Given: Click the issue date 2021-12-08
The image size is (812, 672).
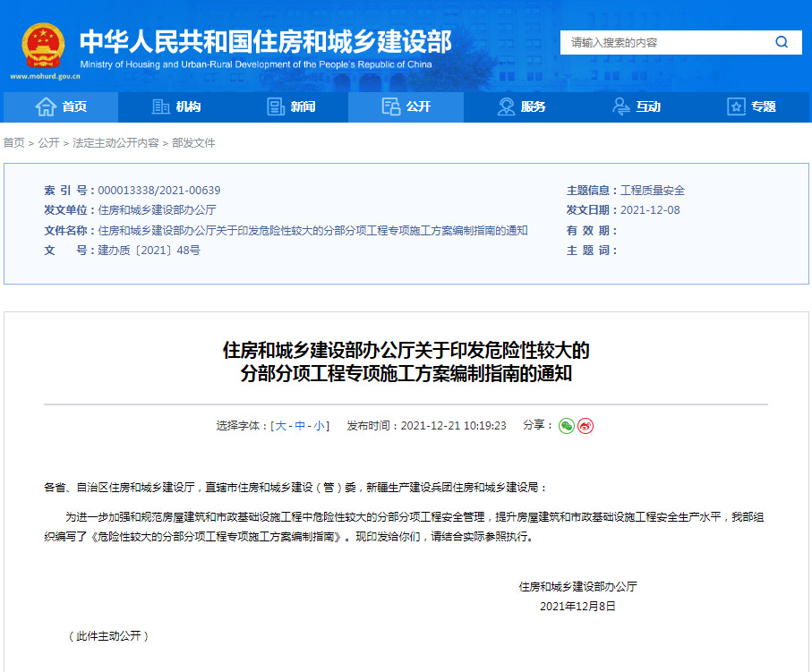Looking at the screenshot, I should point(650,210).
